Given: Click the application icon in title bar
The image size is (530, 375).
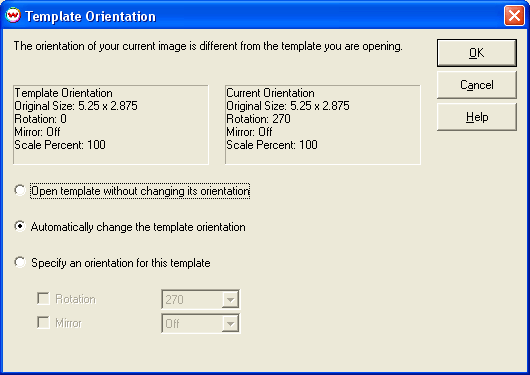Looking at the screenshot, I should [13, 16].
